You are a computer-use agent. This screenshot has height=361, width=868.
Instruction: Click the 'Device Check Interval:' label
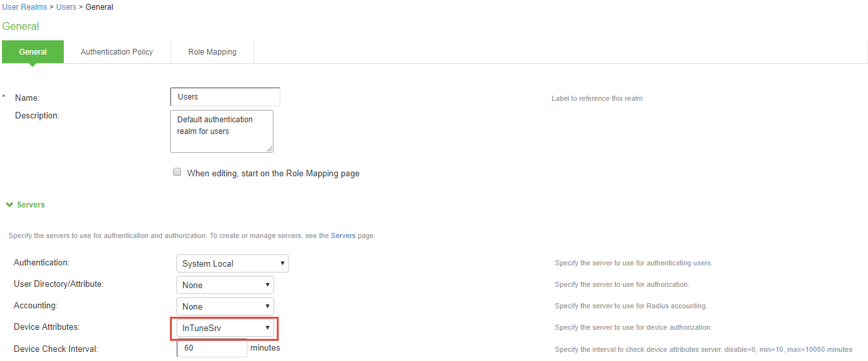tap(56, 349)
